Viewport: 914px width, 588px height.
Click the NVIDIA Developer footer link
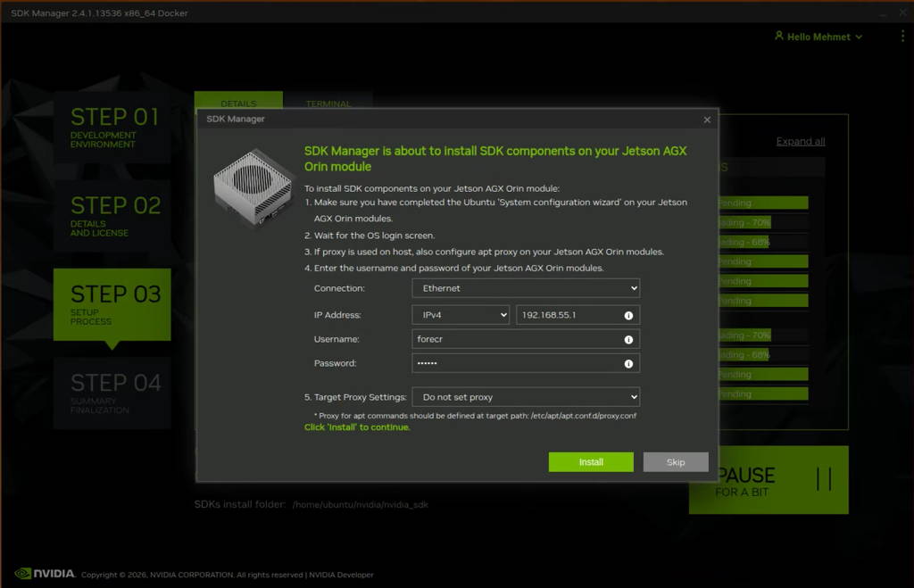click(341, 575)
